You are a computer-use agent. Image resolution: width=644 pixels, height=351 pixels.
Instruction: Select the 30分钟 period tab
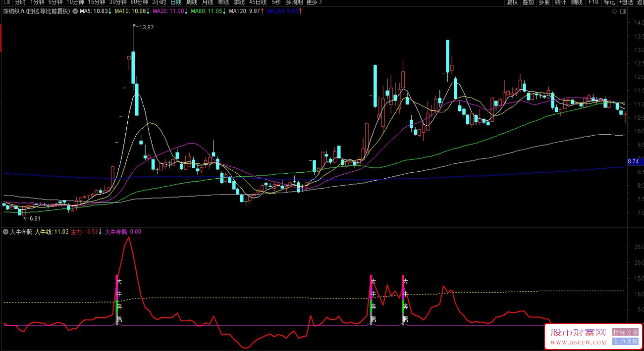pos(118,2)
